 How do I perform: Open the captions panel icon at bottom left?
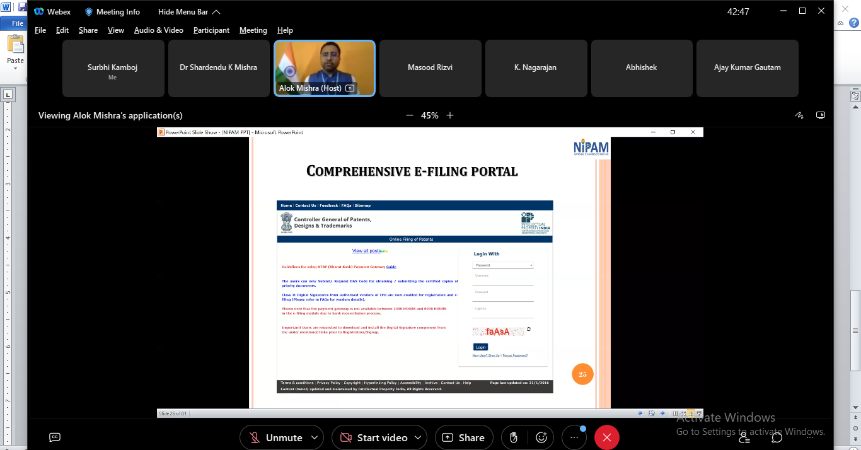pyautogui.click(x=55, y=437)
